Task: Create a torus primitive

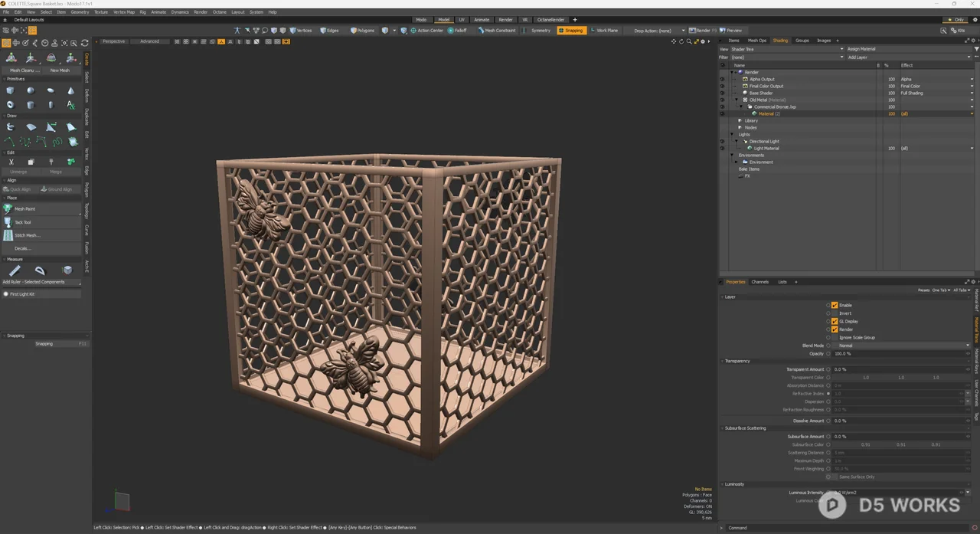Action: [x=11, y=105]
